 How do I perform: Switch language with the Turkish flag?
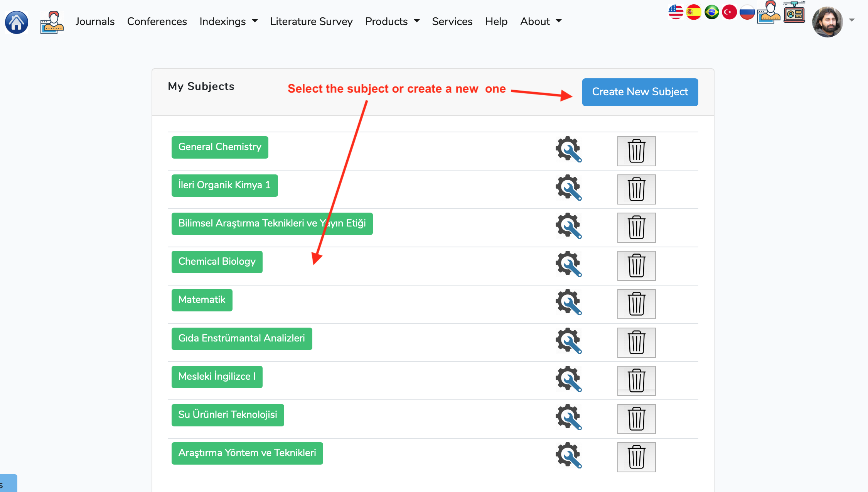coord(729,12)
